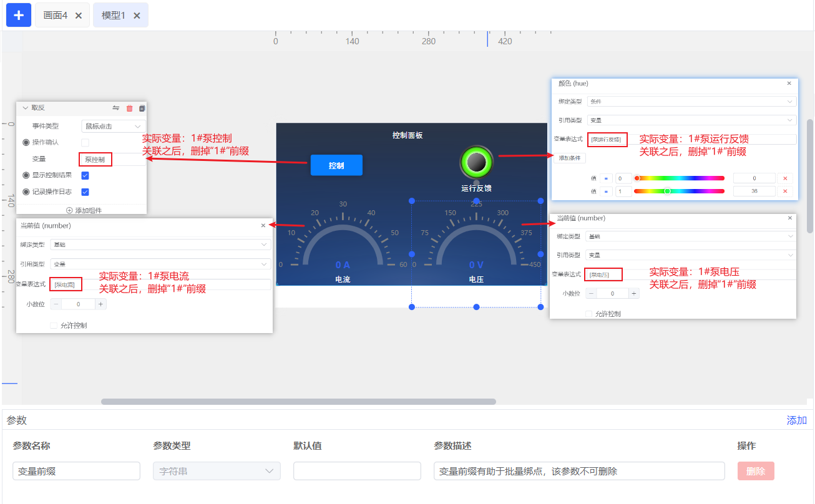This screenshot has height=504, width=815.
Task: Click the blue plus add-tab button
Action: [x=18, y=15]
